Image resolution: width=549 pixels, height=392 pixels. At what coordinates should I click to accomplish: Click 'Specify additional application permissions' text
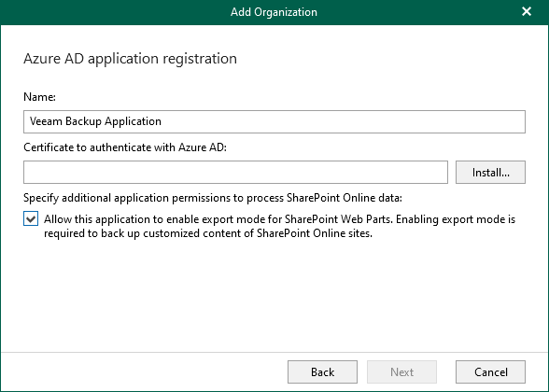213,198
